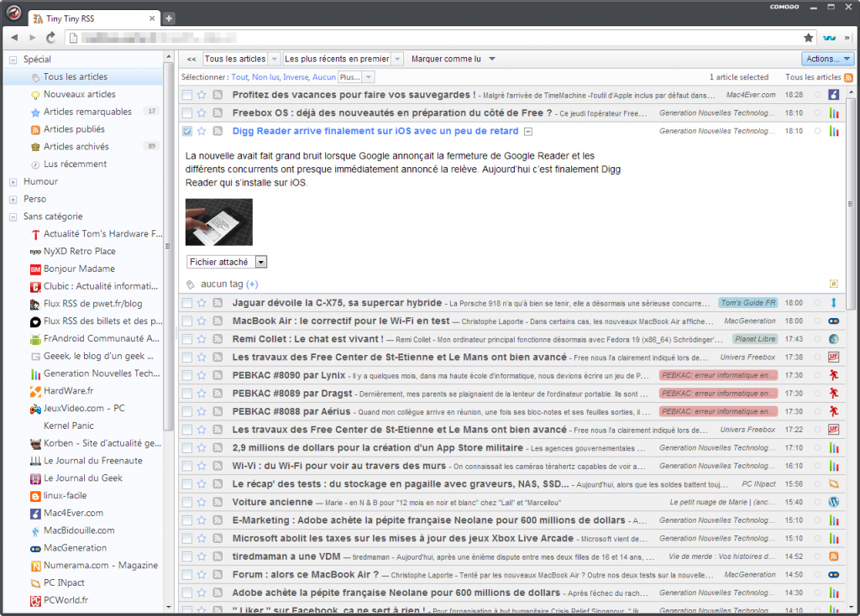Click the note icon at right of the tag line

(834, 284)
